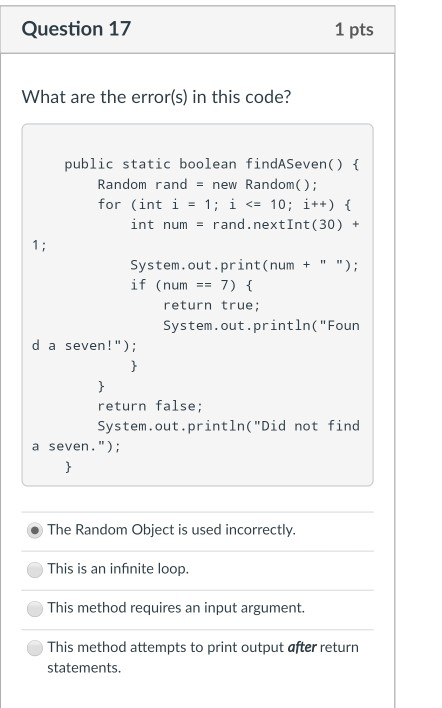Click the 'if (num == 7) {' code line
The height and width of the screenshot is (708, 442).
coord(191,285)
